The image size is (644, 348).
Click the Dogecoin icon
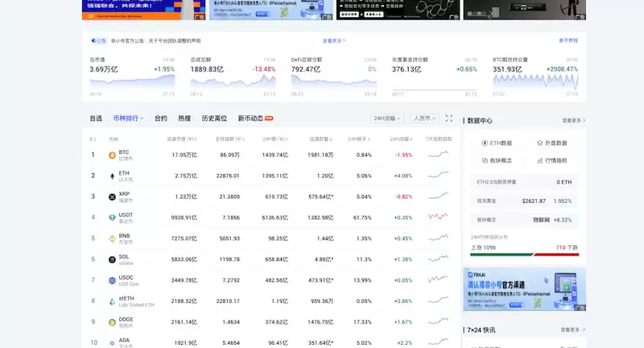112,322
